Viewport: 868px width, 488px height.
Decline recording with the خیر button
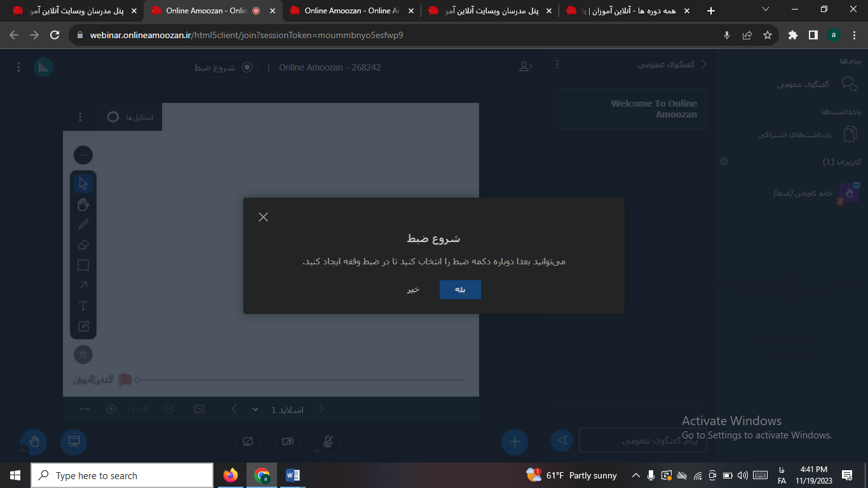[x=414, y=290]
